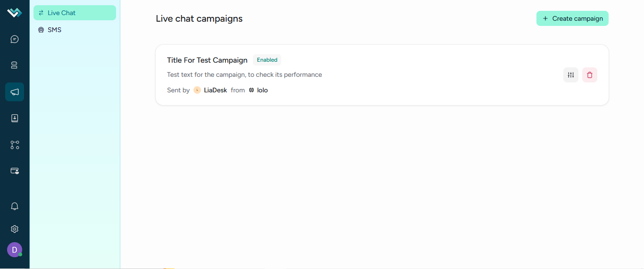Delete the test campaign with trash icon
The height and width of the screenshot is (269, 644).
point(590,75)
